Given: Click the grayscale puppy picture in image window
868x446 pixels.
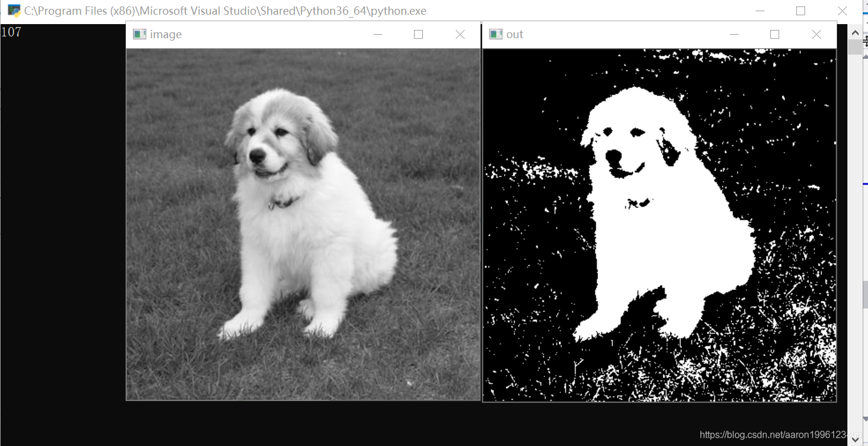Looking at the screenshot, I should click(x=303, y=224).
